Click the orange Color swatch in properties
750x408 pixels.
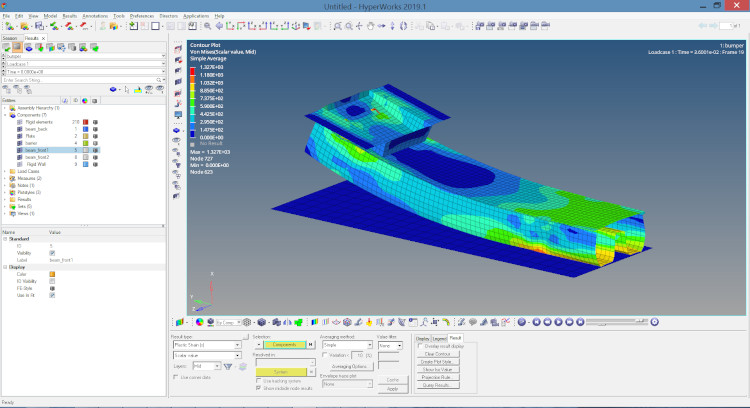[x=52, y=275]
